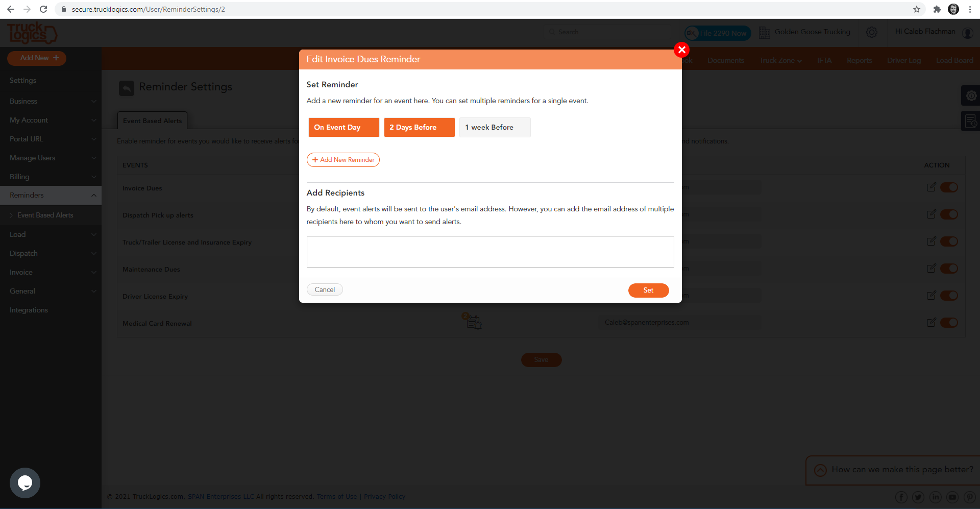Click the Medical Card Renewal event icon
The image size is (980, 509).
click(472, 321)
